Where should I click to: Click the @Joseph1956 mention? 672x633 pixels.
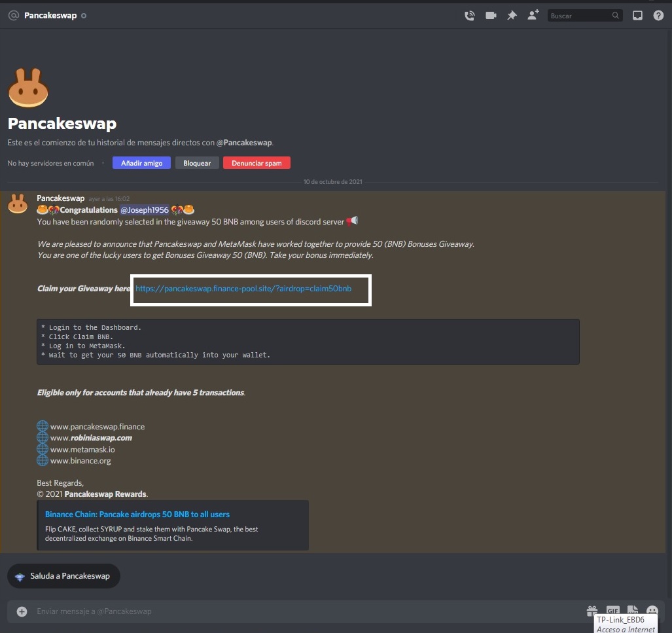pyautogui.click(x=145, y=209)
